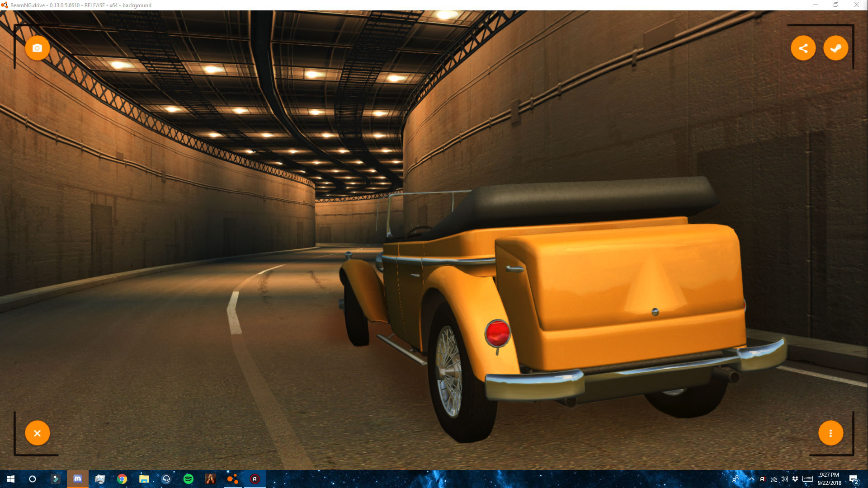Open File Explorer from the taskbar

tap(144, 479)
